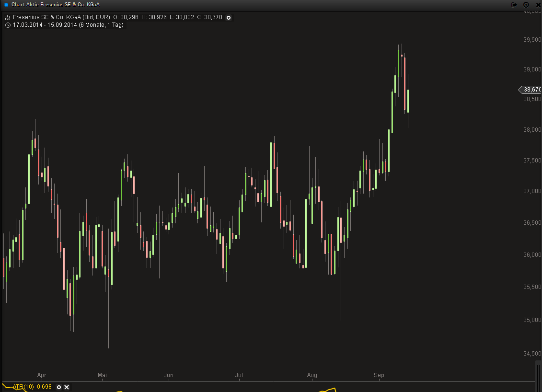Remove the ATR(10) indicator with X
The width and height of the screenshot is (542, 392).
tap(67, 387)
